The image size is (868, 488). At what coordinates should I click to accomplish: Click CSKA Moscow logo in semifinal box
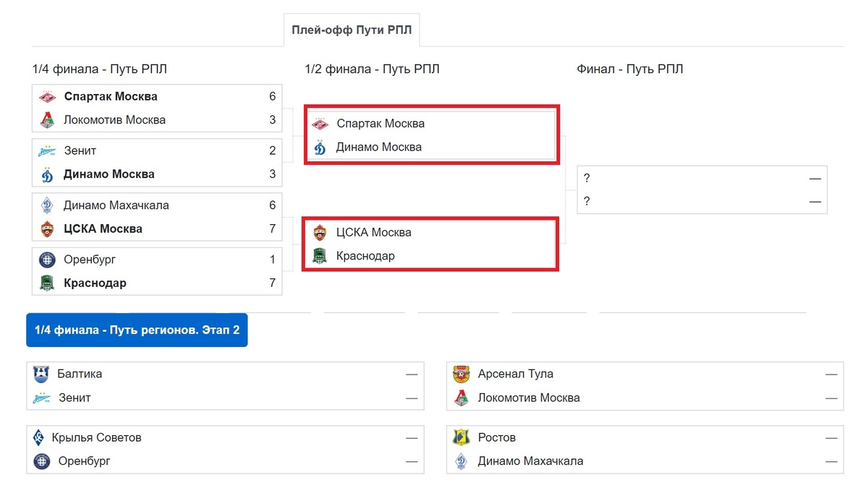click(320, 233)
